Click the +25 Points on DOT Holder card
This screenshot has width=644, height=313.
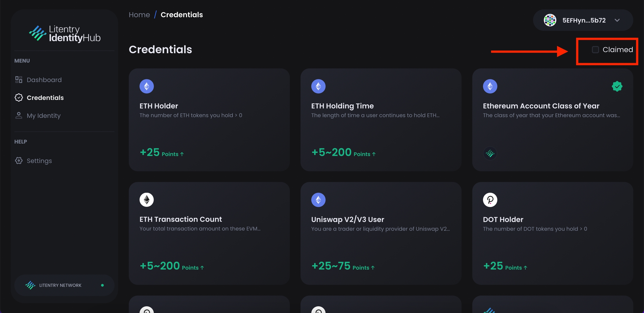(x=505, y=266)
